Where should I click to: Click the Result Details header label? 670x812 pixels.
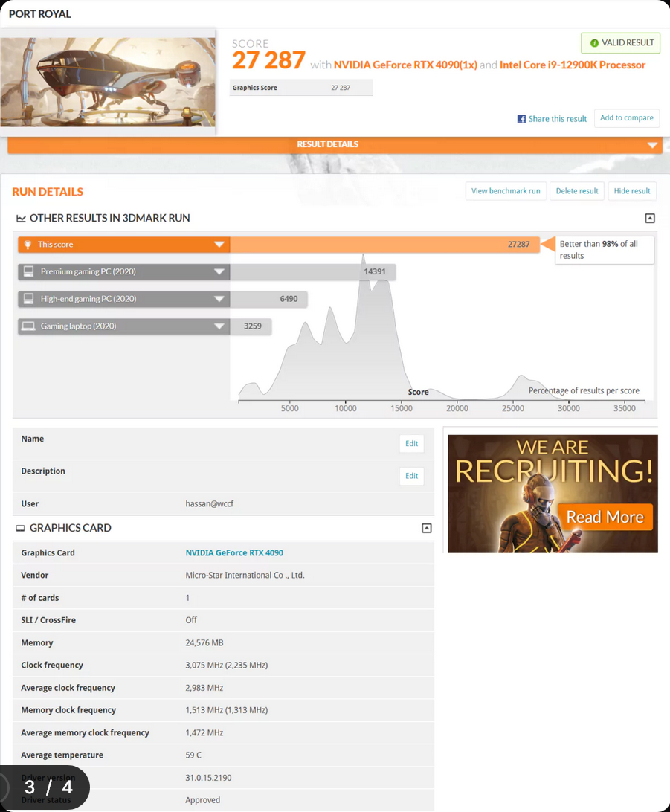coord(327,144)
